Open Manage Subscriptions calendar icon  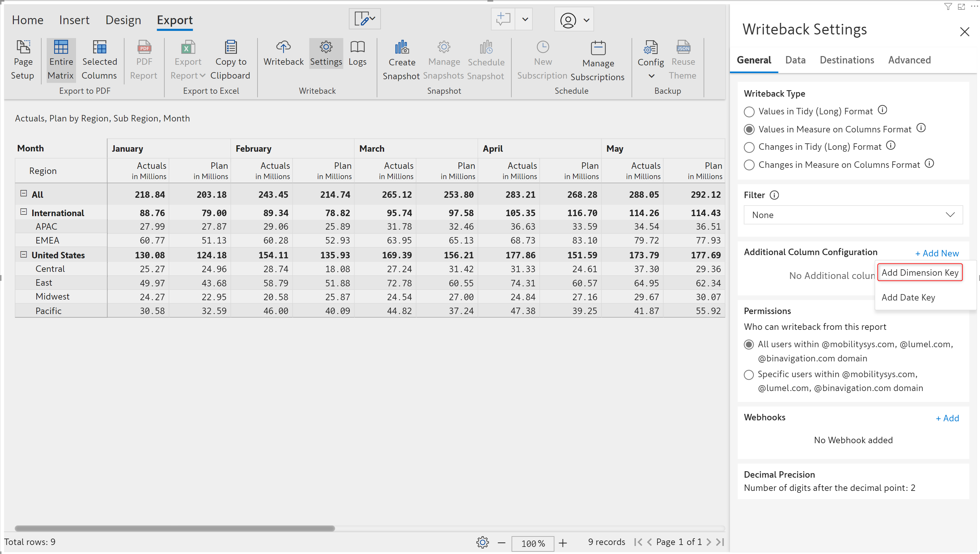pyautogui.click(x=597, y=48)
